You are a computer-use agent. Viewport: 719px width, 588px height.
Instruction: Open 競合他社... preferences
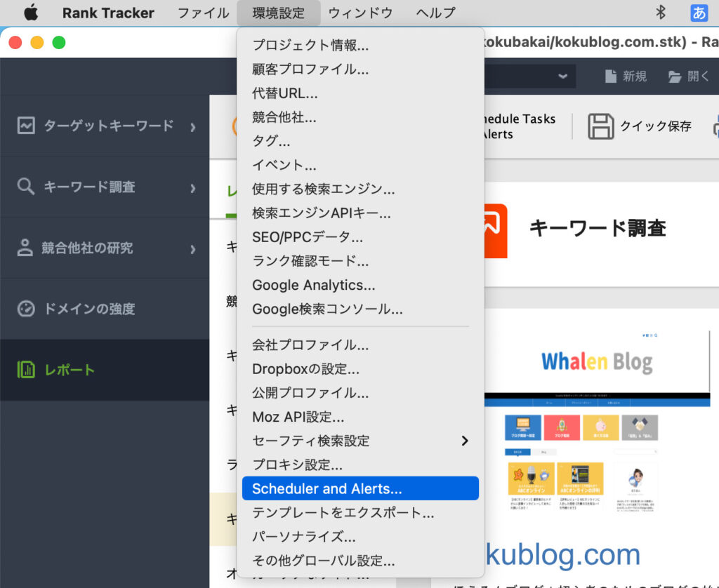(x=360, y=117)
